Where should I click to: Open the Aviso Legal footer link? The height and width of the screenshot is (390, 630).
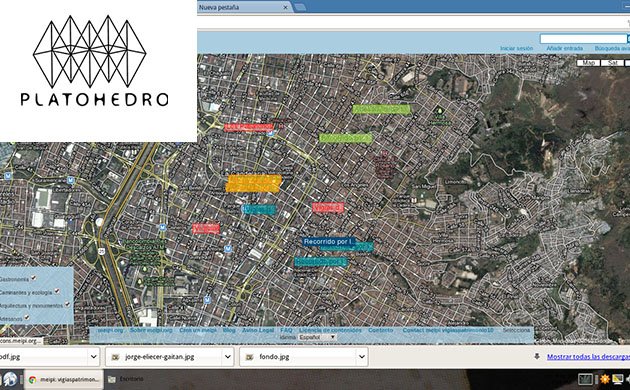click(258, 330)
